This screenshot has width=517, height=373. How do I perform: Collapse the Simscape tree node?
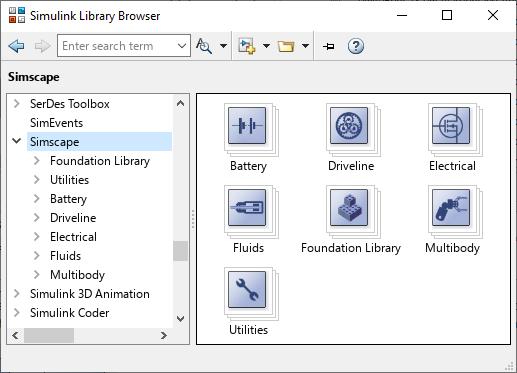click(17, 141)
